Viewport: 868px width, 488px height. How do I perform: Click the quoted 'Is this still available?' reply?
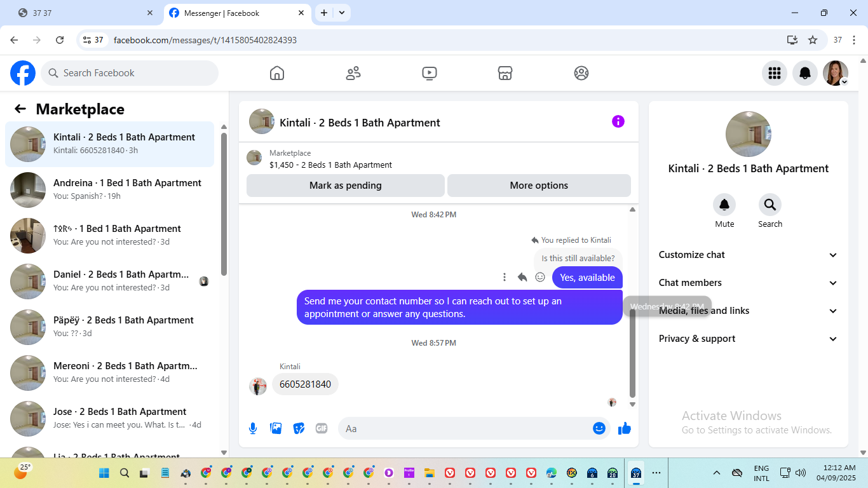tap(578, 258)
